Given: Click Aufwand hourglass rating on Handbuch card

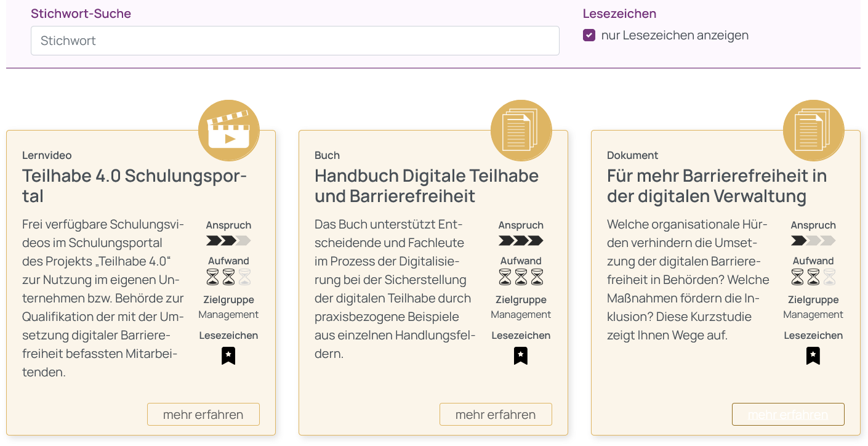Looking at the screenshot, I should (521, 277).
